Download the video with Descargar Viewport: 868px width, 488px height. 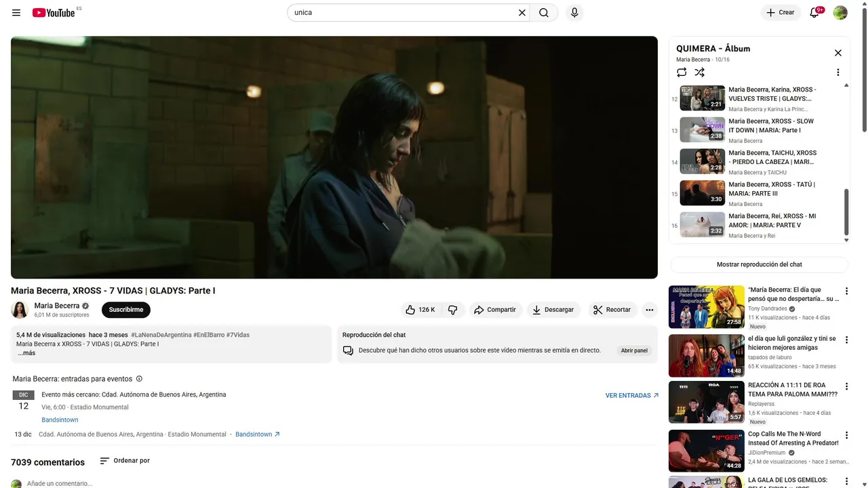click(553, 310)
